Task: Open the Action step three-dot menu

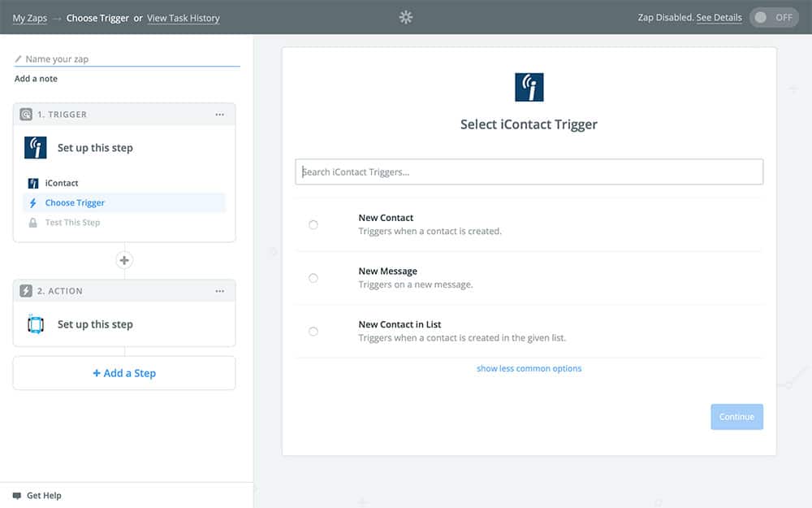Action: (x=219, y=291)
